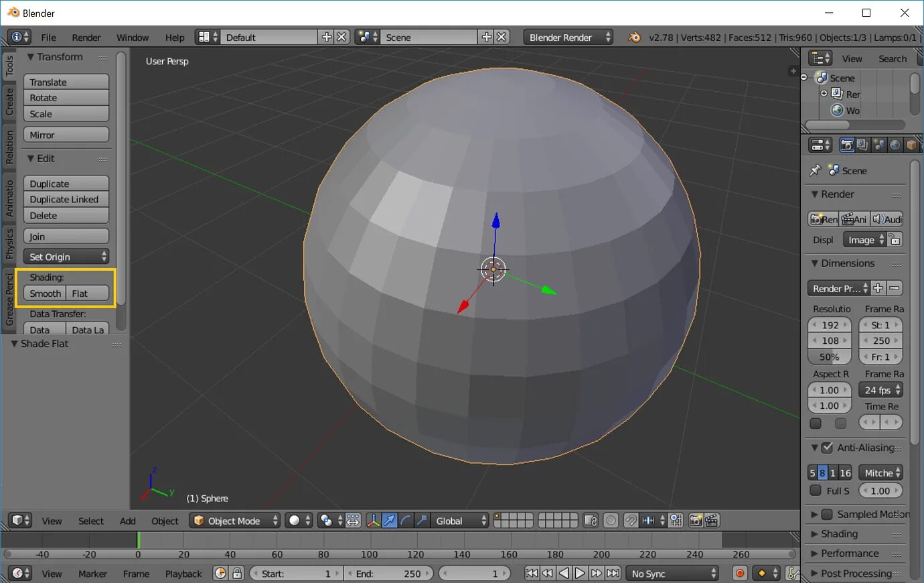Switch to the Create tab
This screenshot has height=583, width=924.
[x=9, y=102]
